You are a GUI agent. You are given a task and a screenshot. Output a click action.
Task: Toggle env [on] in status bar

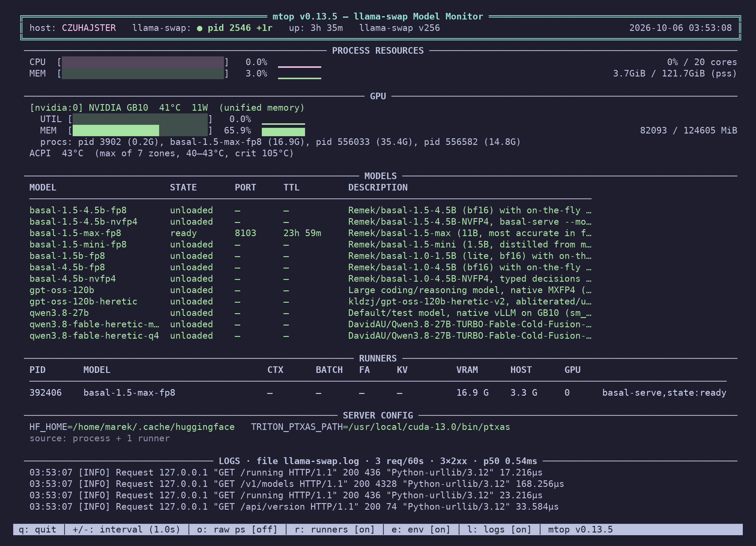tap(421, 529)
